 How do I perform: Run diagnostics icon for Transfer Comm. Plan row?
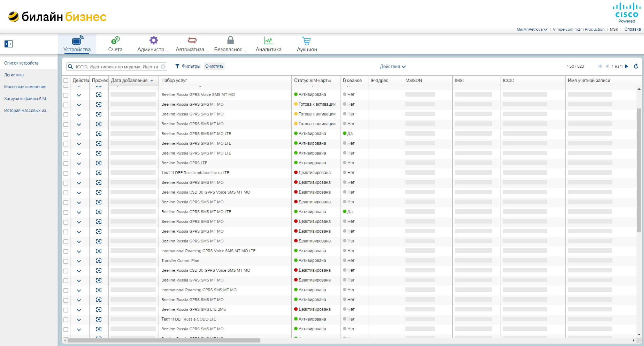[x=99, y=261]
